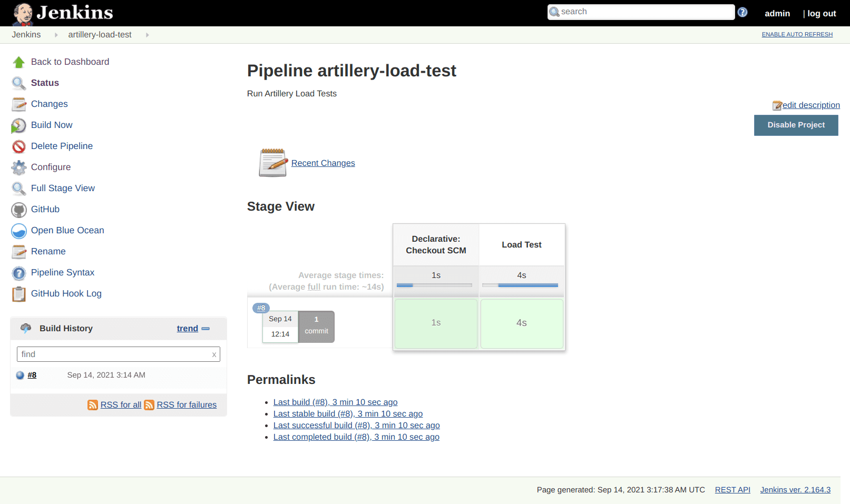Click the Recent Changes notepad icon
This screenshot has width=850, height=504.
273,162
